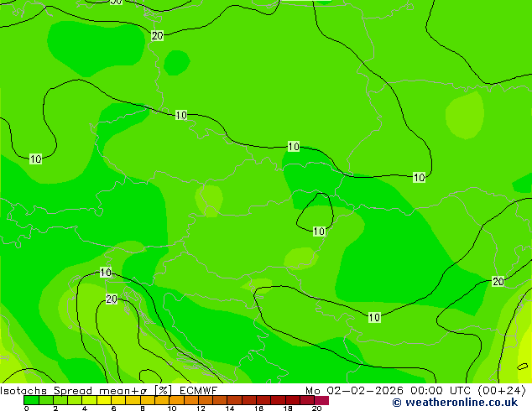The width and height of the screenshot is (532, 411).
Task: Click the legend scale's tick label 20
Action: coord(316,408)
